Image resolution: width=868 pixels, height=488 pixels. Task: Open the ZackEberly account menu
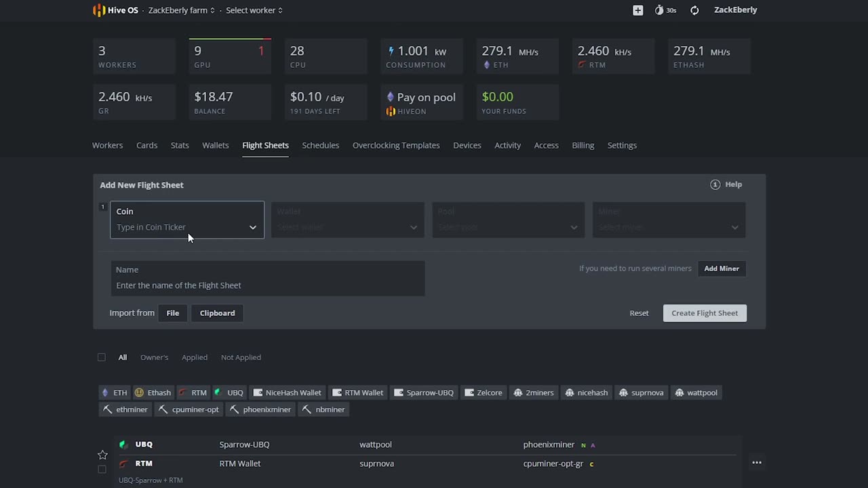(735, 10)
